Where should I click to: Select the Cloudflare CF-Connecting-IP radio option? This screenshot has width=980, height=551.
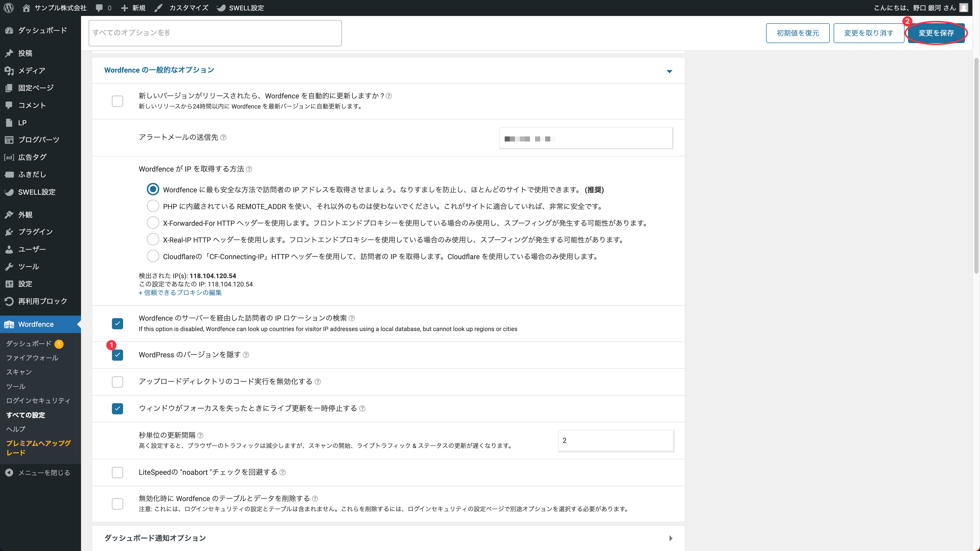(x=153, y=256)
